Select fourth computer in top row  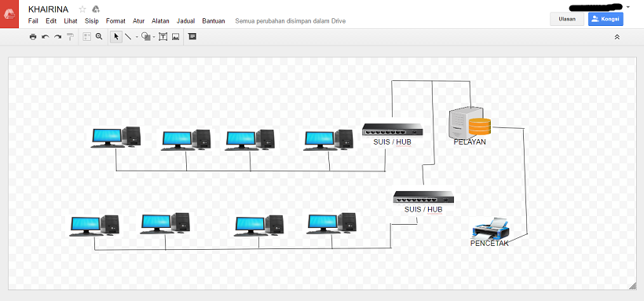pyautogui.click(x=328, y=140)
